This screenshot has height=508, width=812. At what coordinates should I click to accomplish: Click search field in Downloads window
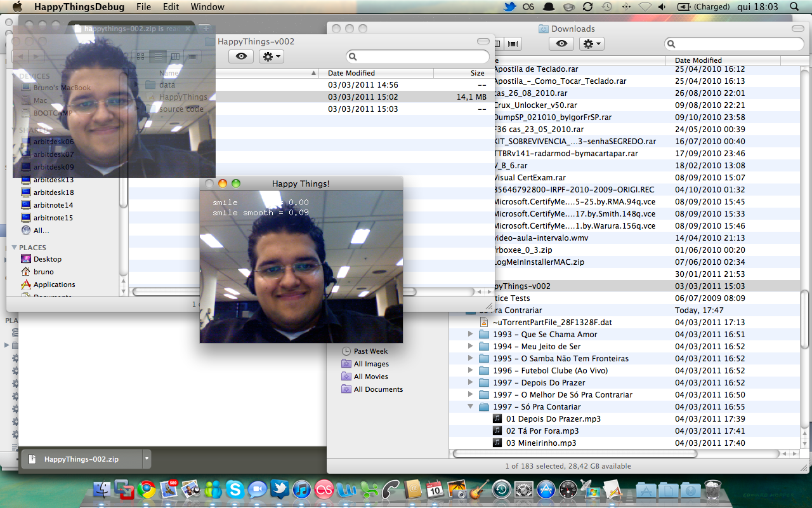(x=734, y=44)
